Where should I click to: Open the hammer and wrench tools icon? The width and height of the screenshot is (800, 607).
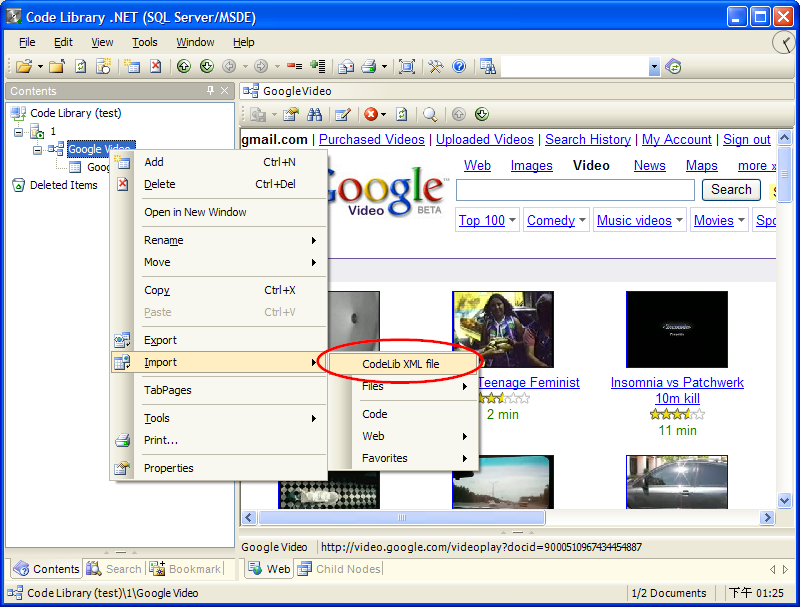(436, 66)
